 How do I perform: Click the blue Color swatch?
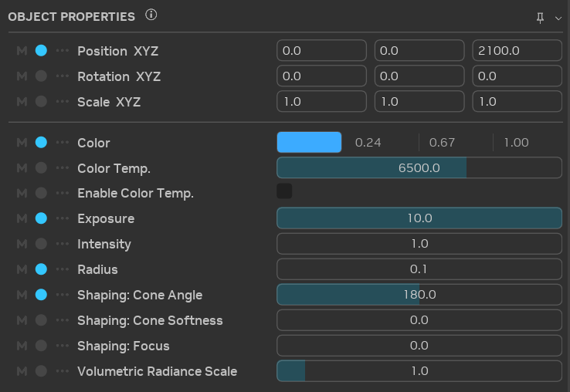tap(309, 143)
